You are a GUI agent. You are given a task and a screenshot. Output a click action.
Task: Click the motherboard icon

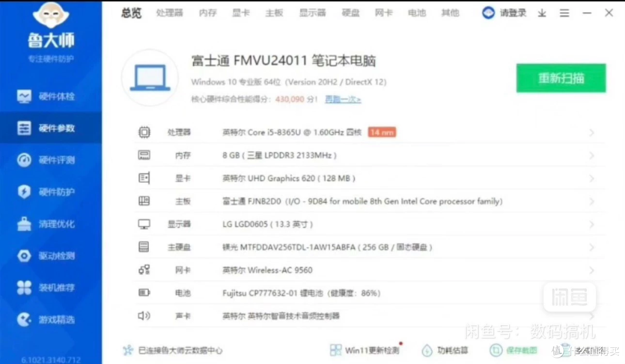[x=144, y=201]
